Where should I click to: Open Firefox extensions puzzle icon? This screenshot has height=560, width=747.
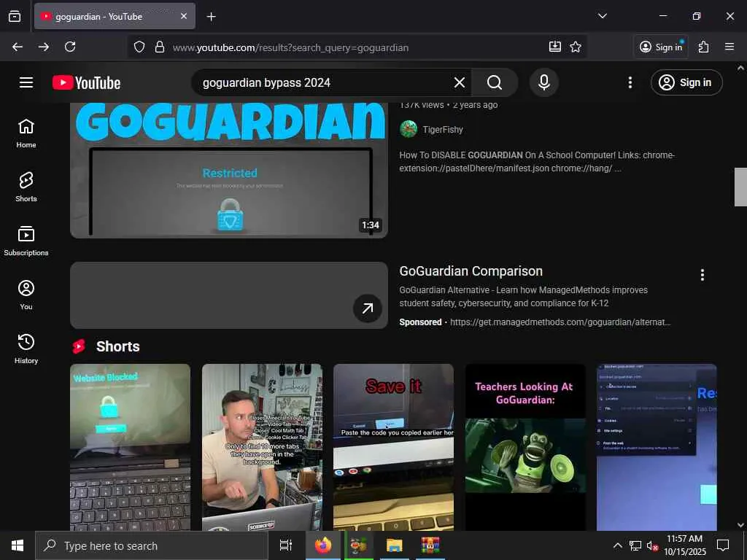pyautogui.click(x=703, y=47)
